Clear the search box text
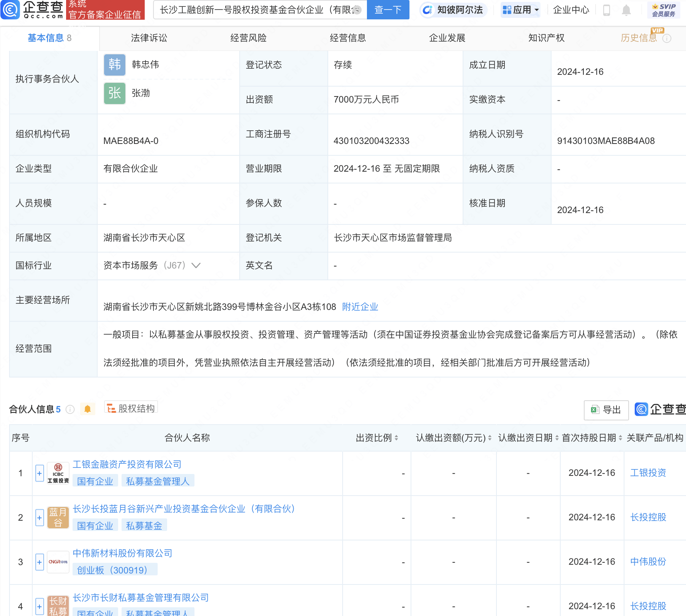This screenshot has height=616, width=686. click(x=357, y=10)
